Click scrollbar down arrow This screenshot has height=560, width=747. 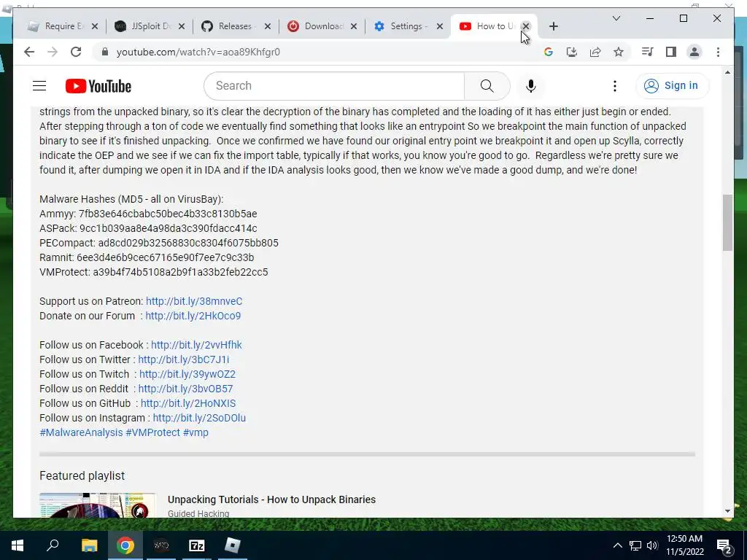tap(727, 511)
